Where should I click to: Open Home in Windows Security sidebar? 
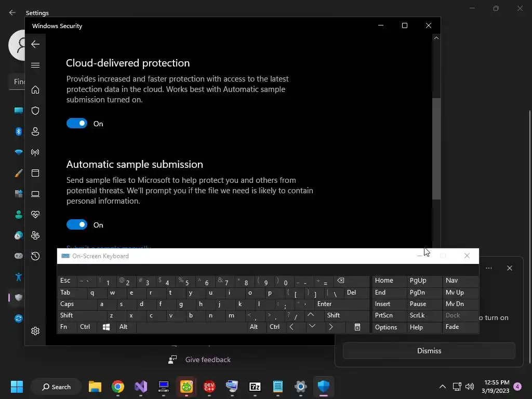coord(35,90)
